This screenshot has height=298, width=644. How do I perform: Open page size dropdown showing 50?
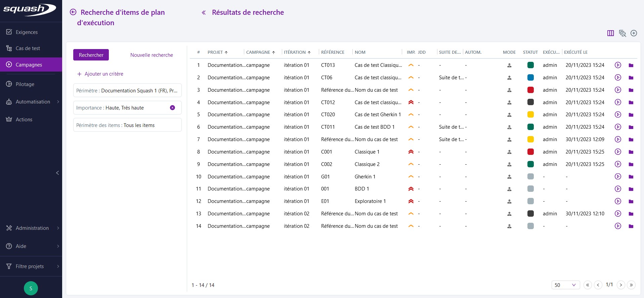[566, 285]
